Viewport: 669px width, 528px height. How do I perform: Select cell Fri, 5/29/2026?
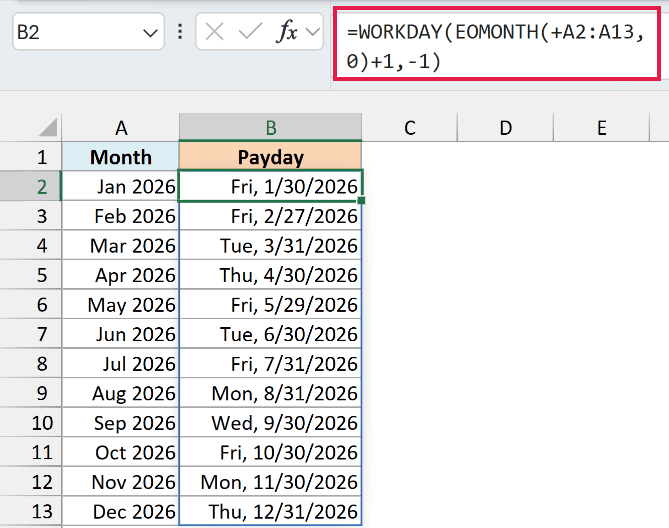(271, 304)
